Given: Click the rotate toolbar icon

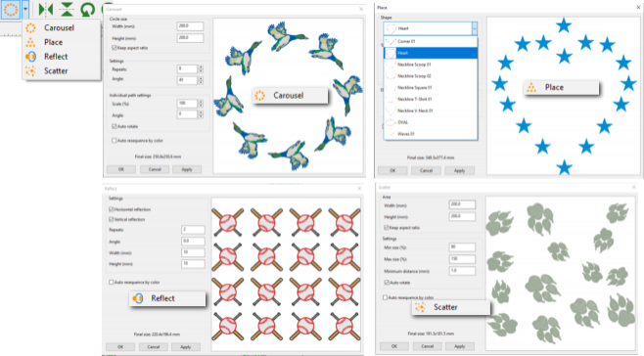Looking at the screenshot, I should tap(87, 9).
